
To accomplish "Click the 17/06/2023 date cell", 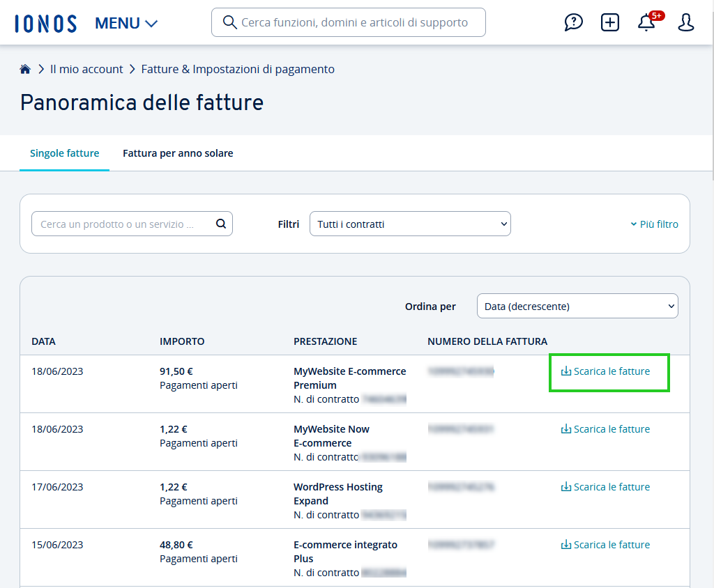I will [x=57, y=487].
